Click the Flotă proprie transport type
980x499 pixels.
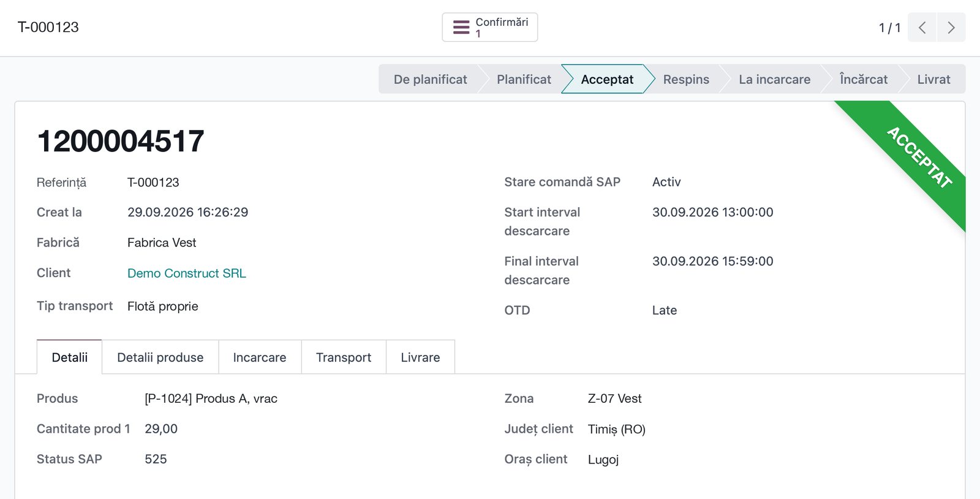(x=163, y=307)
